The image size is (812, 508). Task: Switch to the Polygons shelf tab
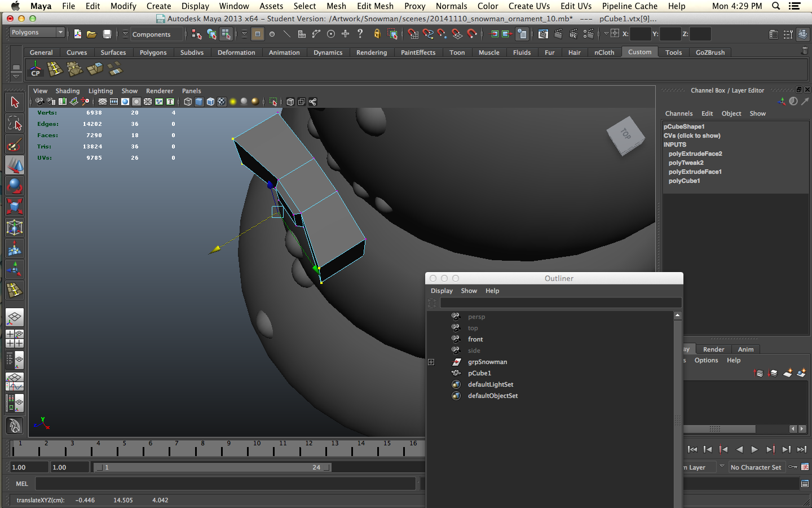[153, 52]
